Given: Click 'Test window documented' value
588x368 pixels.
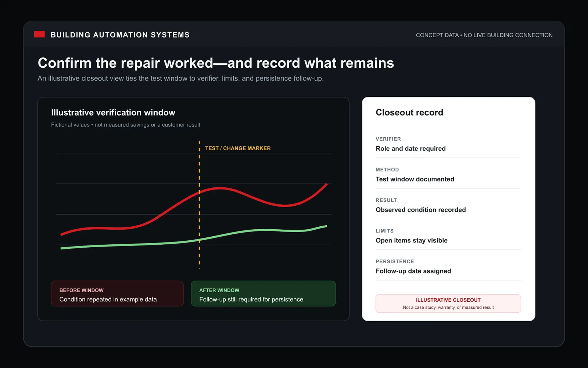Looking at the screenshot, I should click(415, 179).
